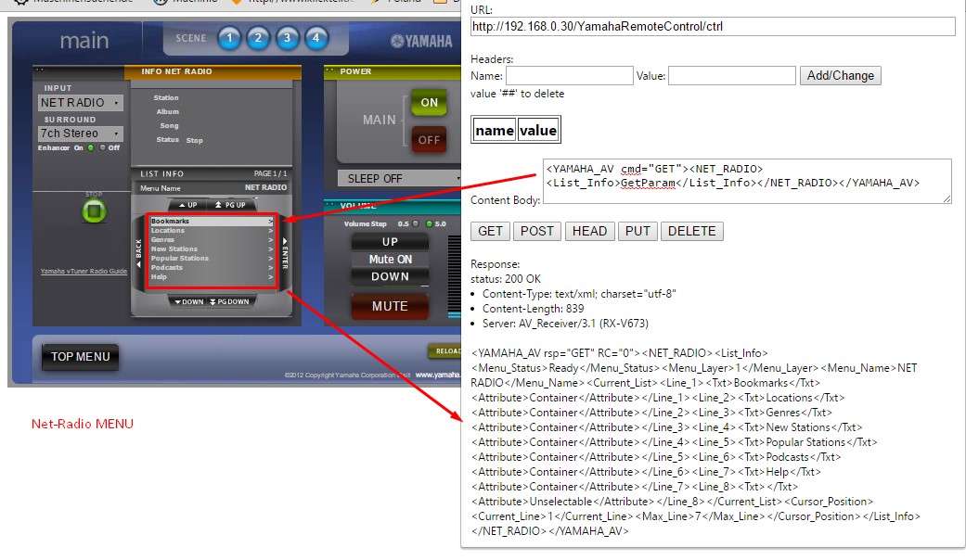Click the www.yamaha link in footer

[x=438, y=375]
